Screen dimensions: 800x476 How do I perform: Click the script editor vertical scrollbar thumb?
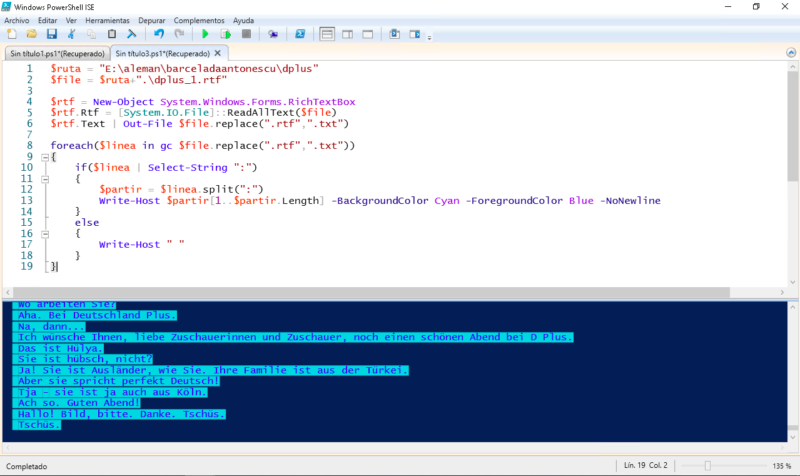coord(792,126)
